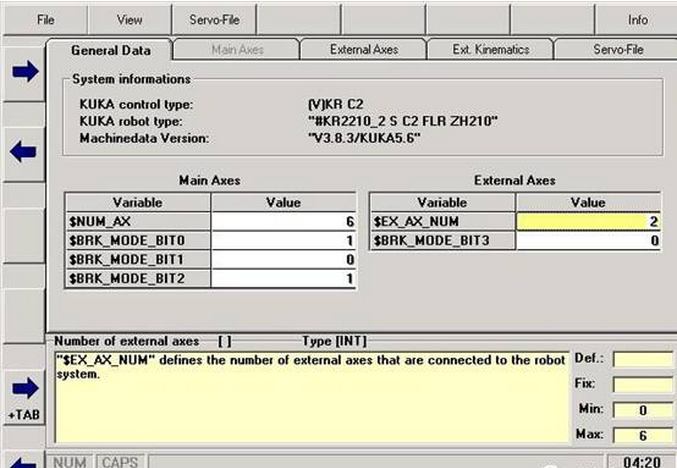The height and width of the screenshot is (468, 677).
Task: Open the Servo-File menu at top
Action: pos(214,20)
